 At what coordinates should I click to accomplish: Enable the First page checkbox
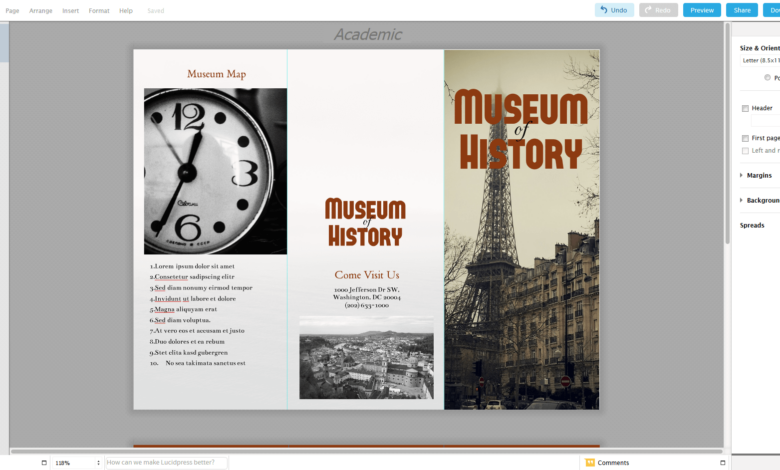coord(745,138)
